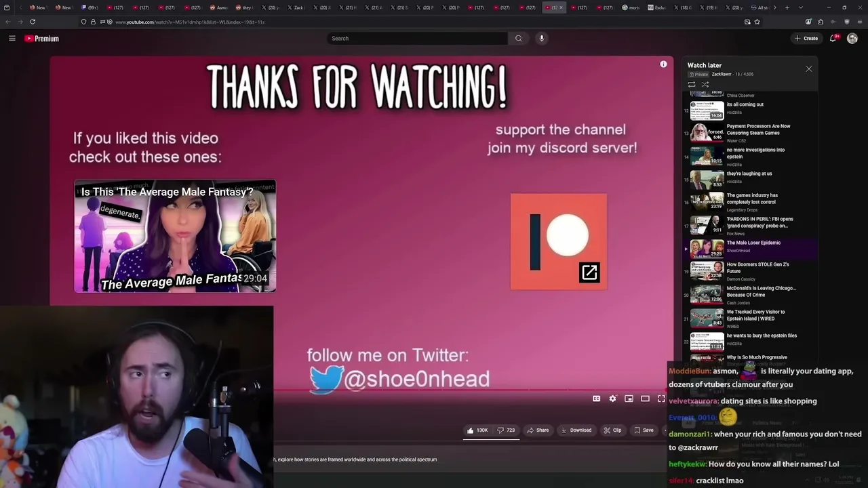Switch to the 'morb' browser tab
Screen dimensions: 868x488
coord(631,7)
